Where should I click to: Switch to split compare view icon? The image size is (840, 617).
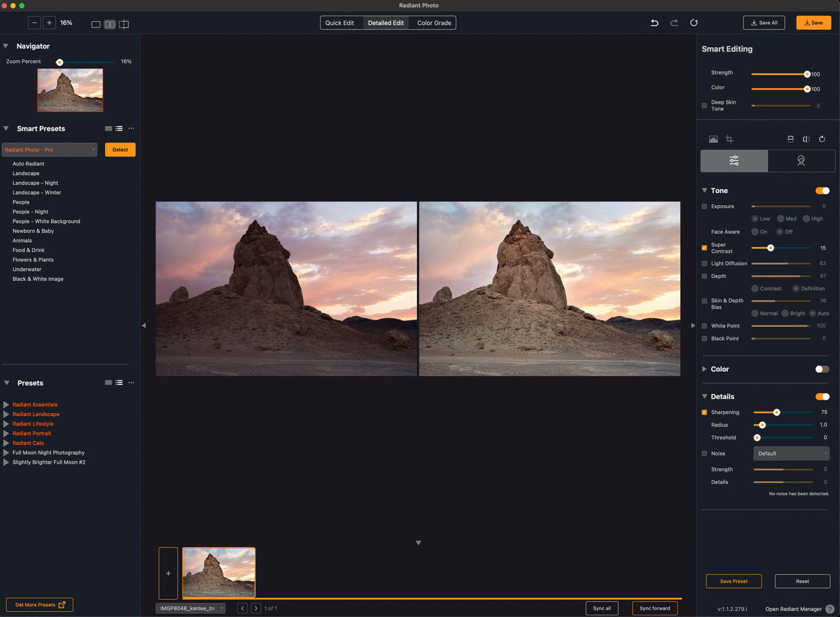point(124,24)
